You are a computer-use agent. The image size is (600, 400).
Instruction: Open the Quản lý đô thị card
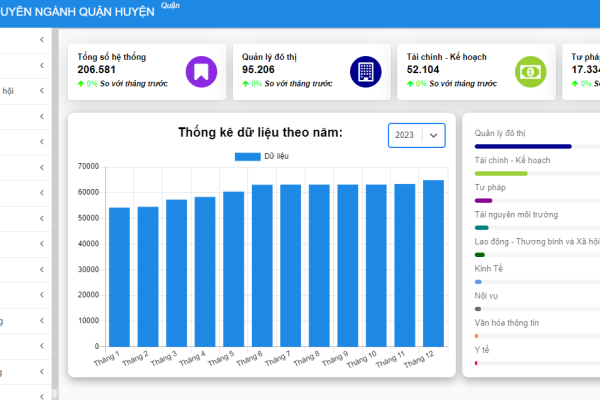312,72
